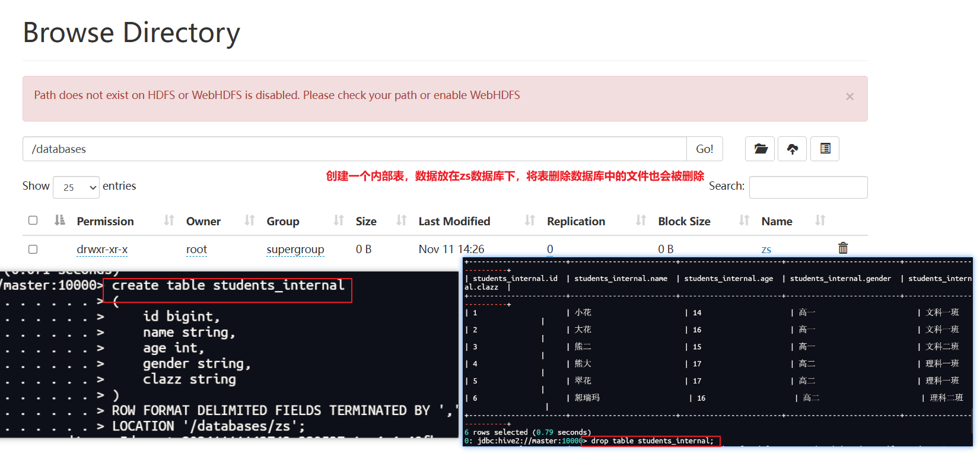Sort by Block Size column arrows
Screen dimensions: 980x476
744,221
